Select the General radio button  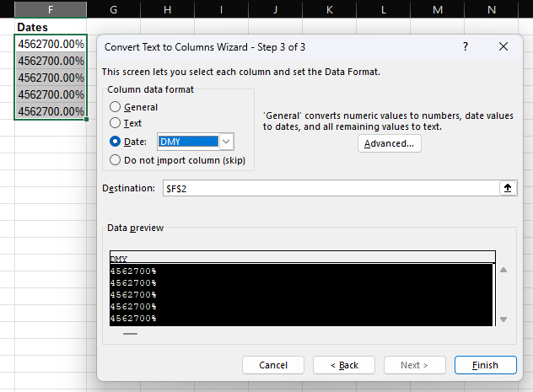pos(115,107)
